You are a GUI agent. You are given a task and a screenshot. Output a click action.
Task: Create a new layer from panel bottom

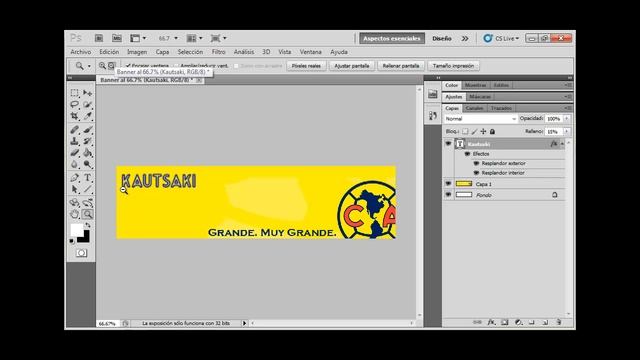tap(545, 322)
